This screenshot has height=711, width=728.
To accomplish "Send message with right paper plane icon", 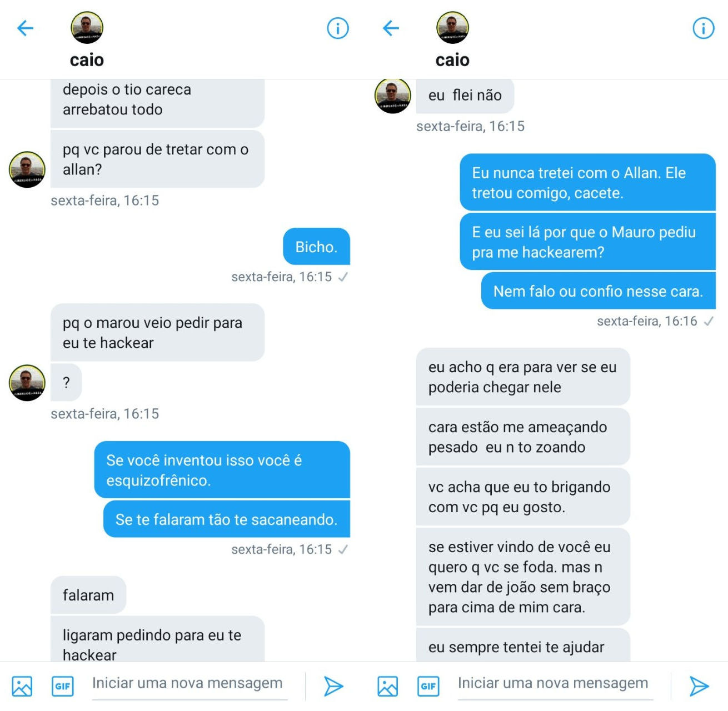I will coord(699,686).
